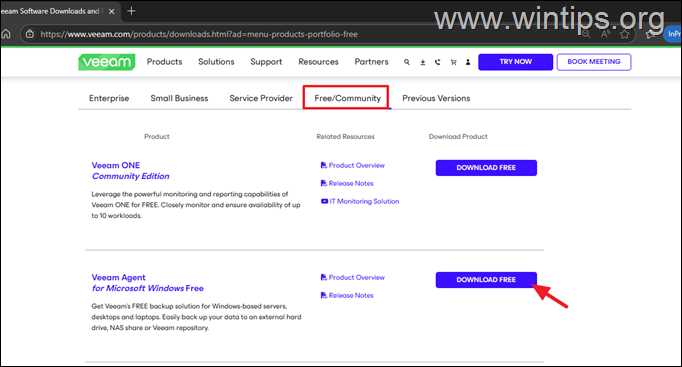Click the BOOK MEETING button
Screen dimensions: 682x367
click(x=594, y=62)
